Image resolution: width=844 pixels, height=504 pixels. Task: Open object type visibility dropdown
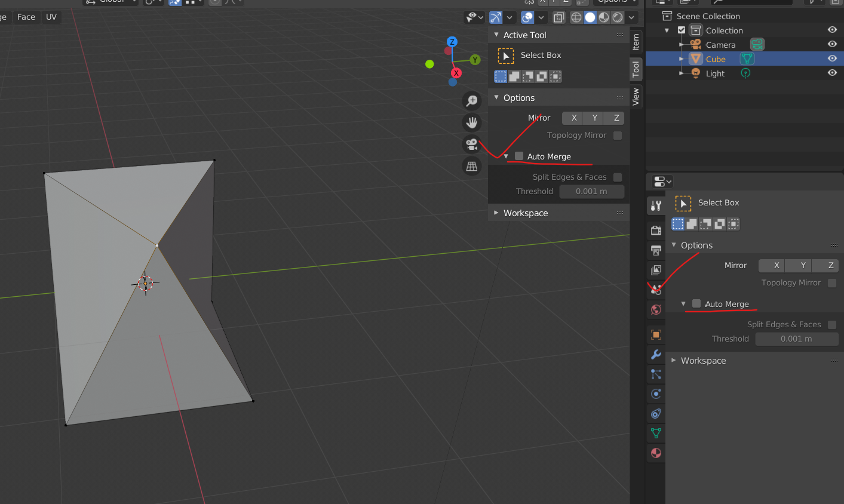[x=474, y=17]
